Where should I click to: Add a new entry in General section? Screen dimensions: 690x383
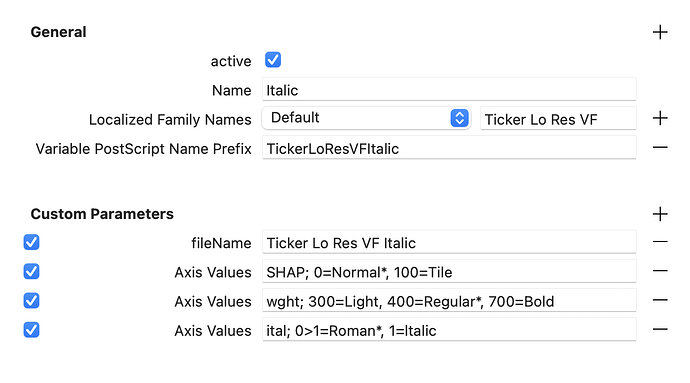[660, 32]
